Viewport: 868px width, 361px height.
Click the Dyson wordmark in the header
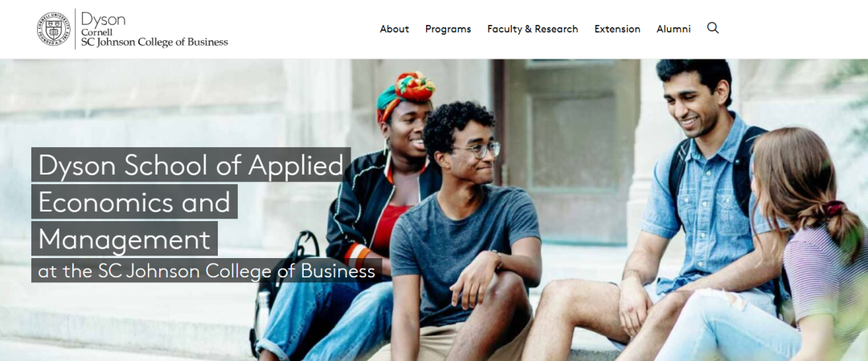(x=104, y=19)
